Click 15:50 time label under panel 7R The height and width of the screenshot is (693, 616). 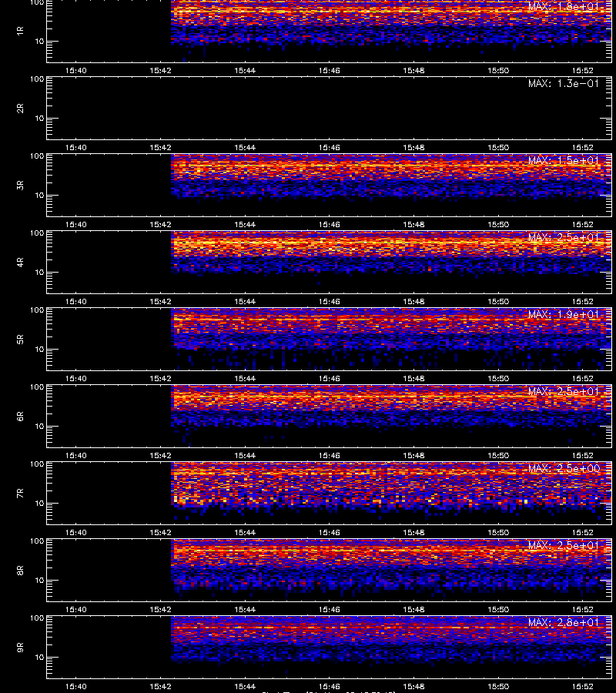click(498, 533)
